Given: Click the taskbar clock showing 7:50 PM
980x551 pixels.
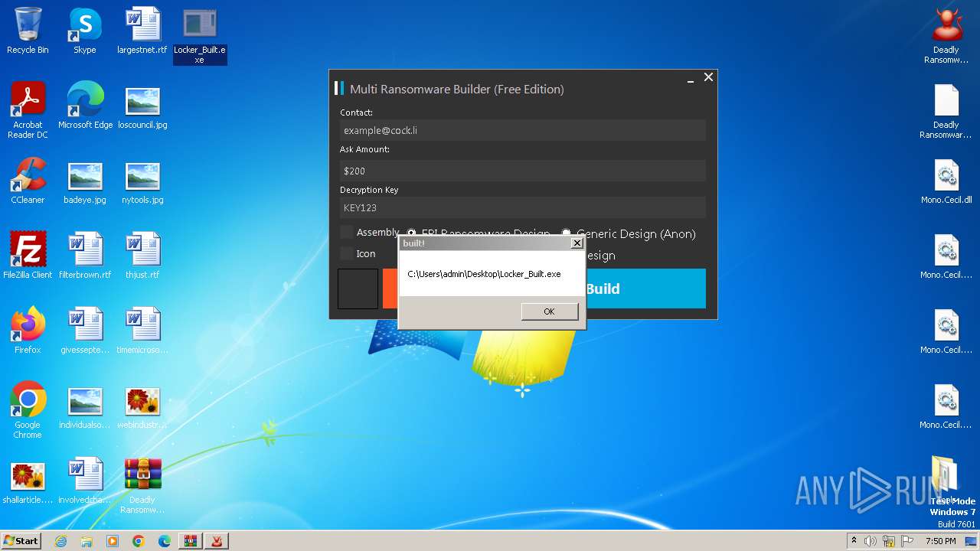Looking at the screenshot, I should pyautogui.click(x=940, y=541).
